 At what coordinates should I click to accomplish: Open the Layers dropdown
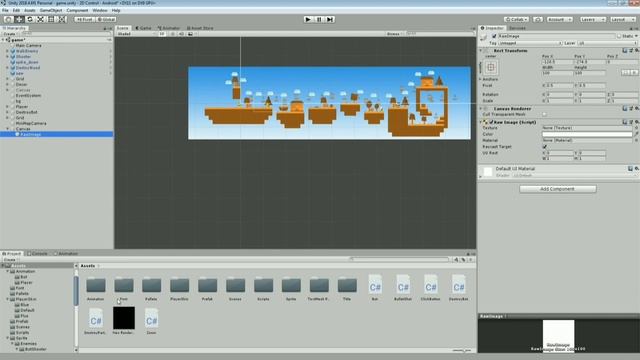coord(592,19)
